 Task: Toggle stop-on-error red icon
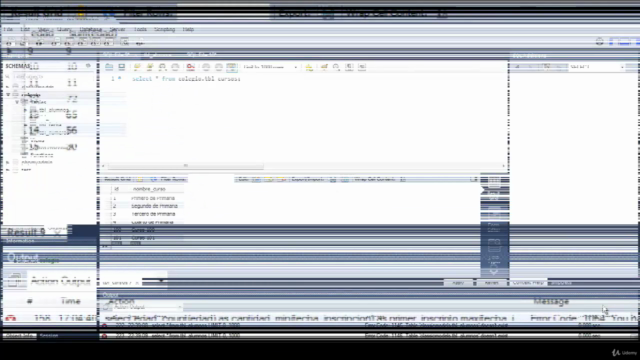pos(191,67)
